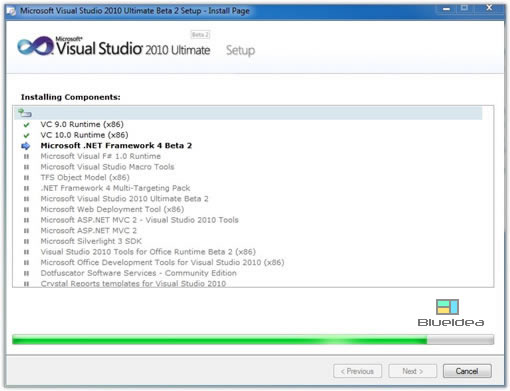The height and width of the screenshot is (391, 510).
Task: Click the pending icon beside TFS Object Model (x86)
Action: point(26,178)
